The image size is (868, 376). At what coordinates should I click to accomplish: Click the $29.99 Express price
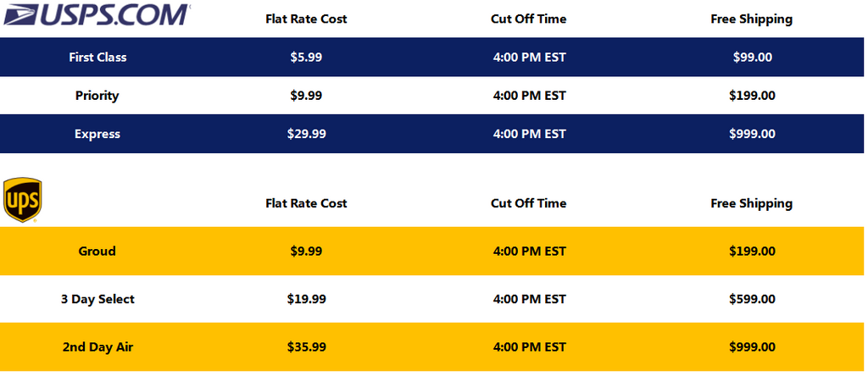(306, 134)
